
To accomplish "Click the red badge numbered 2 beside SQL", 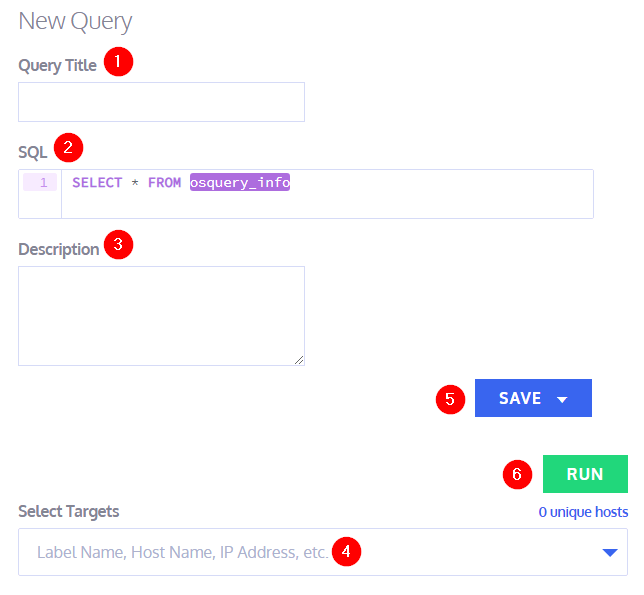I will (68, 147).
